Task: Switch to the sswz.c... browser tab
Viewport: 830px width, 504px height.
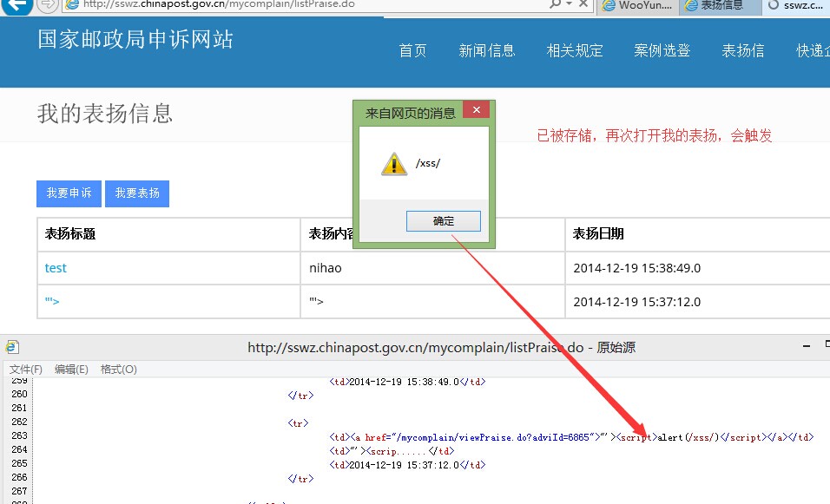Action: tap(796, 5)
